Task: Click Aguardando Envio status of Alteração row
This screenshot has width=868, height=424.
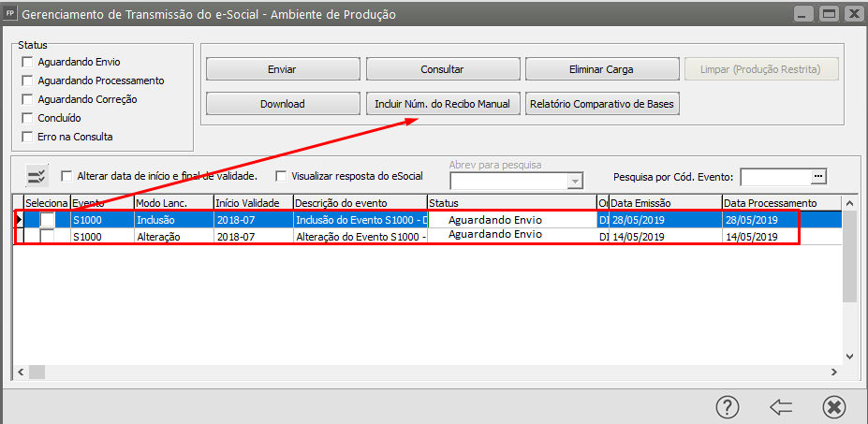Action: (512, 235)
